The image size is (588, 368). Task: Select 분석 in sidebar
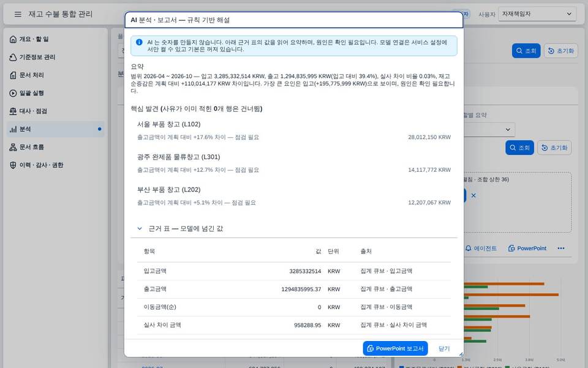click(x=56, y=129)
